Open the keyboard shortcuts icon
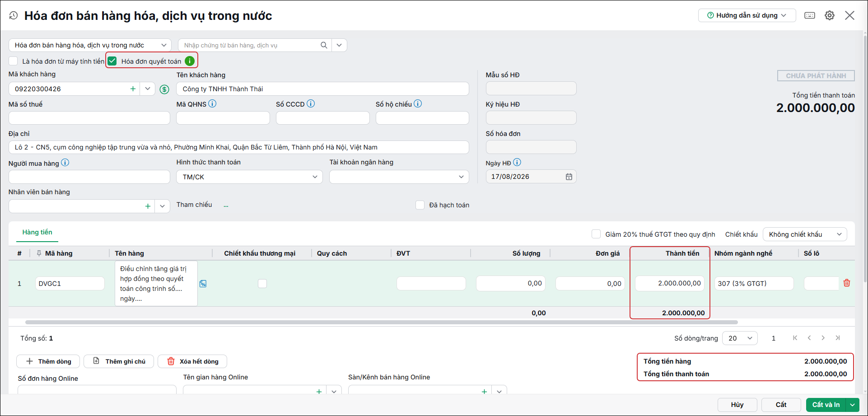 pyautogui.click(x=810, y=15)
